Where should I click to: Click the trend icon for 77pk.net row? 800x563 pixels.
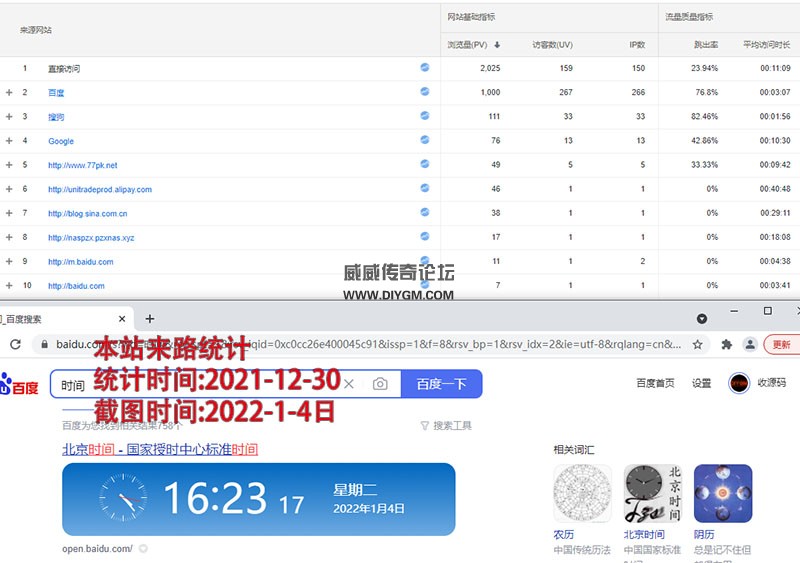424,164
